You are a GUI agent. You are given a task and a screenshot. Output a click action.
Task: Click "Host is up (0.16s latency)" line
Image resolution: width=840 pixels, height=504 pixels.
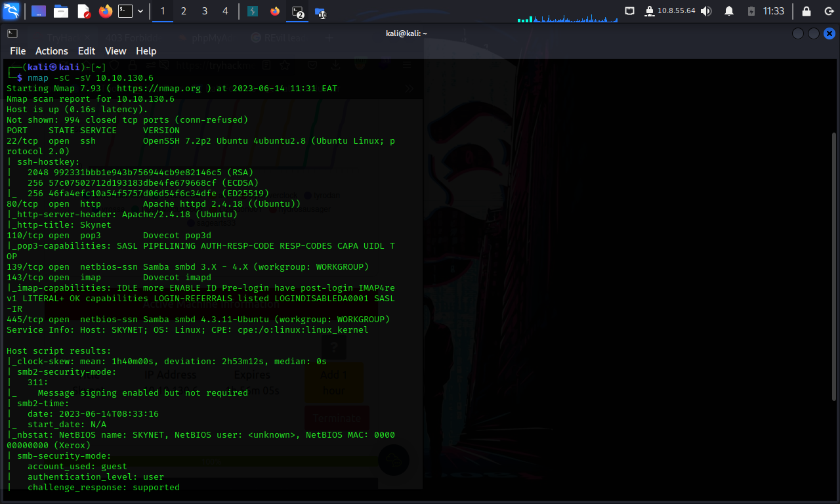(x=77, y=110)
